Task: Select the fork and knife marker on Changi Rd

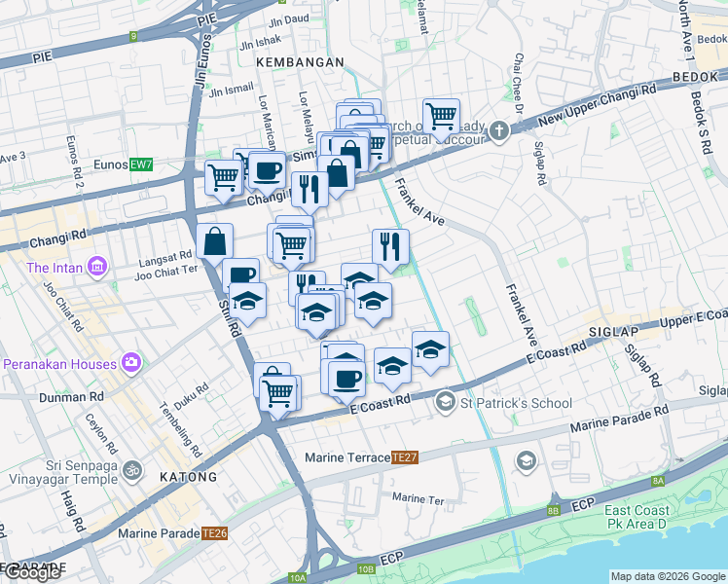Action: (x=309, y=192)
